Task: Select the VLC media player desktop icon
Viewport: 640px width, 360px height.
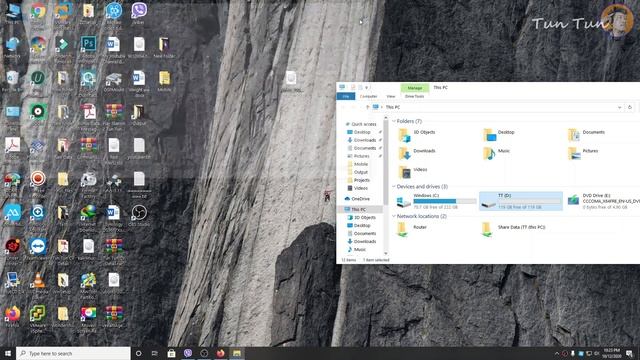Action: (38, 280)
